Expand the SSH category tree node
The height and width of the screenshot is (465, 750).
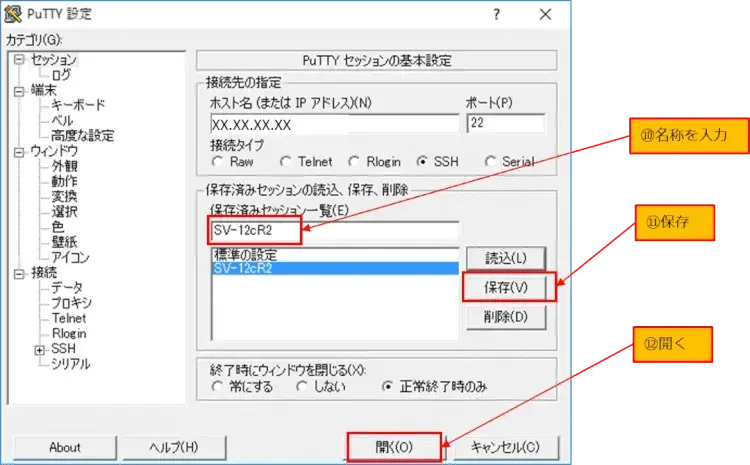point(40,349)
